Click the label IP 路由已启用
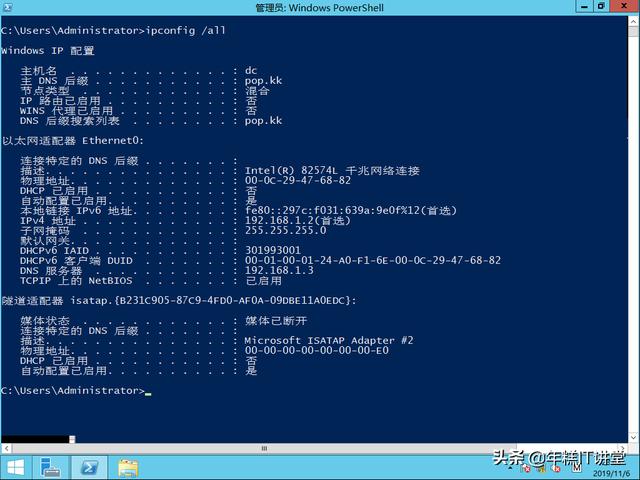This screenshot has width=640, height=480. (x=60, y=101)
